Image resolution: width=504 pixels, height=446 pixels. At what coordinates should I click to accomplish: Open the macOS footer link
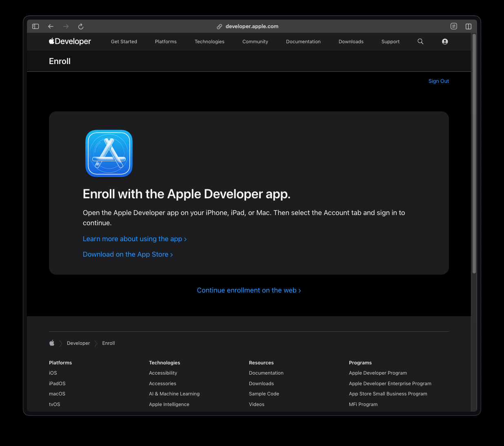click(57, 394)
